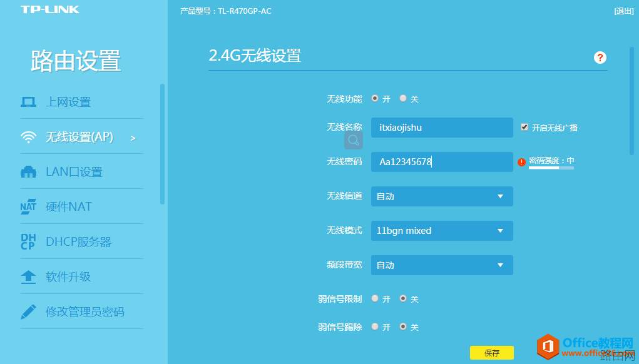Click the main page vertical scrollbar
Image resolution: width=639 pixels, height=364 pixels.
pyautogui.click(x=631, y=101)
